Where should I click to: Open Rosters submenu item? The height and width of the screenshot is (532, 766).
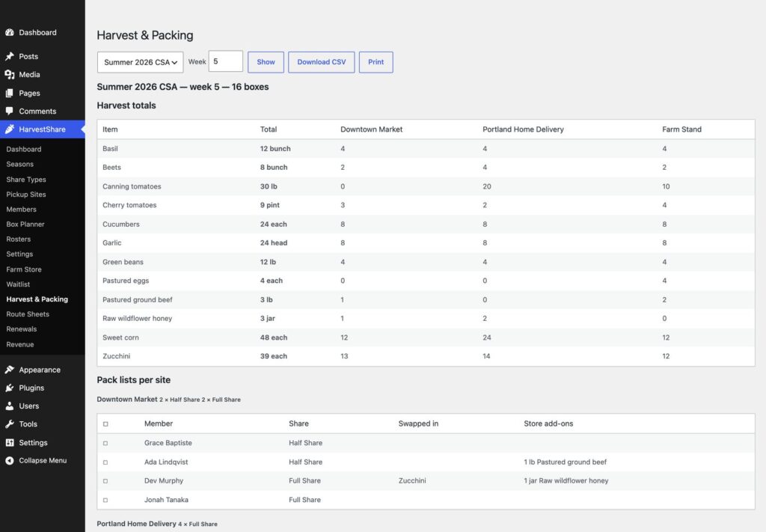pyautogui.click(x=19, y=239)
